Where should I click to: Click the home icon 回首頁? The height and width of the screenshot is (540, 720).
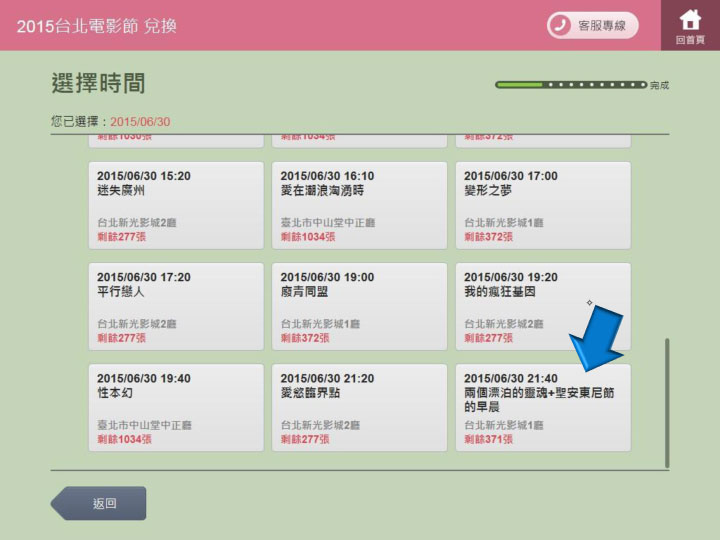[x=690, y=25]
